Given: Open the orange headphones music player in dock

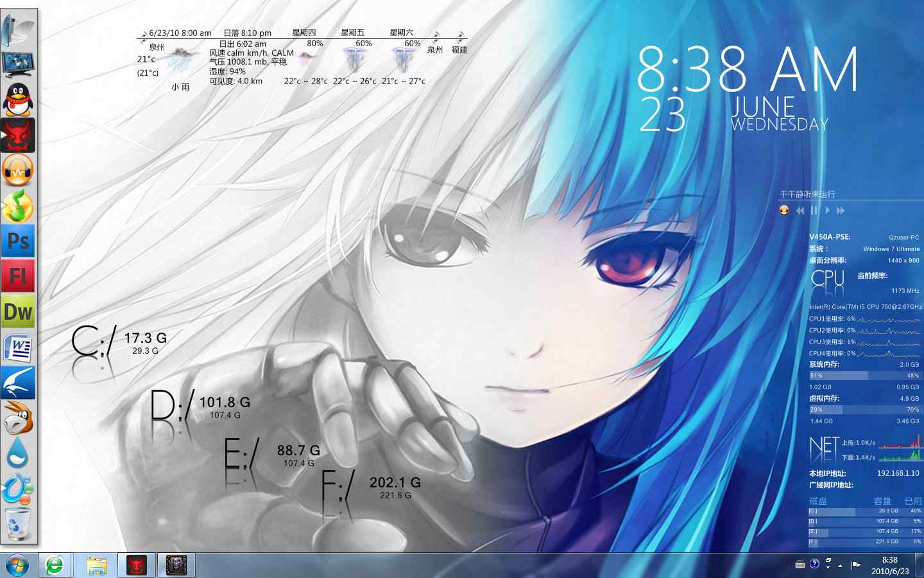Looking at the screenshot, I should point(18,170).
